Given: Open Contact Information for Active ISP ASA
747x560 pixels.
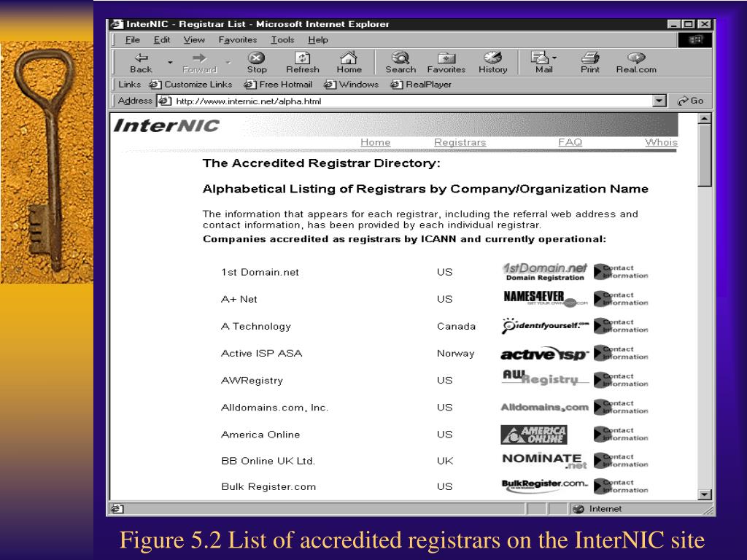Looking at the screenshot, I should pyautogui.click(x=621, y=354).
